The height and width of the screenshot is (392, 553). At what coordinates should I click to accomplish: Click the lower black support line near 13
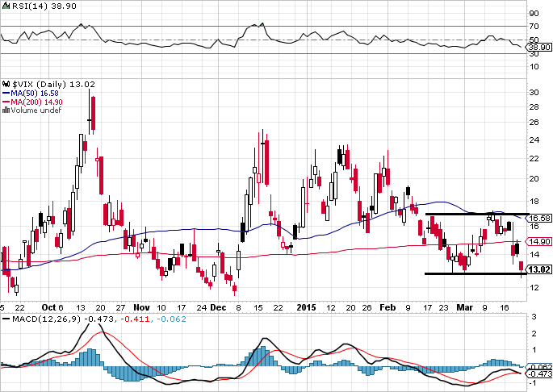[x=476, y=273]
